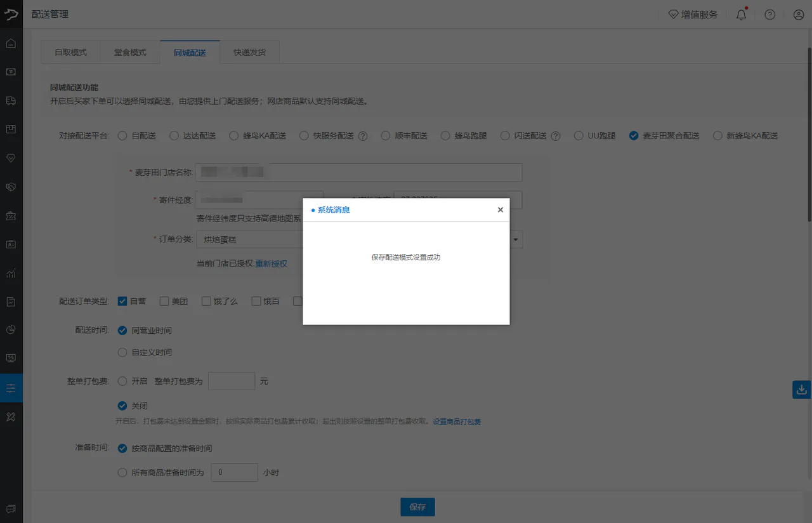
Task: Open the delivery truck icon in sidebar
Action: pyautogui.click(x=11, y=100)
